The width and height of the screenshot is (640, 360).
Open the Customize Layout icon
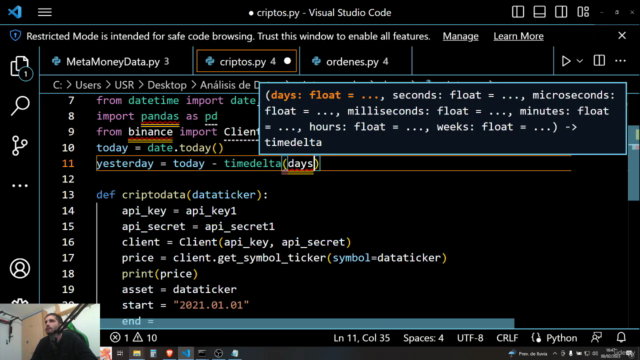coord(583,12)
